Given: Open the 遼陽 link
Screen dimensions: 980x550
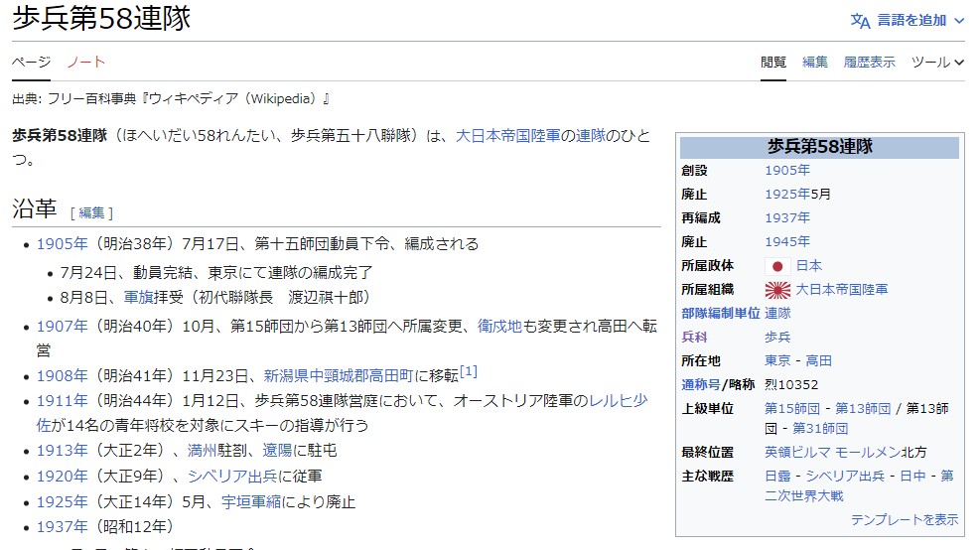Looking at the screenshot, I should point(277,451).
